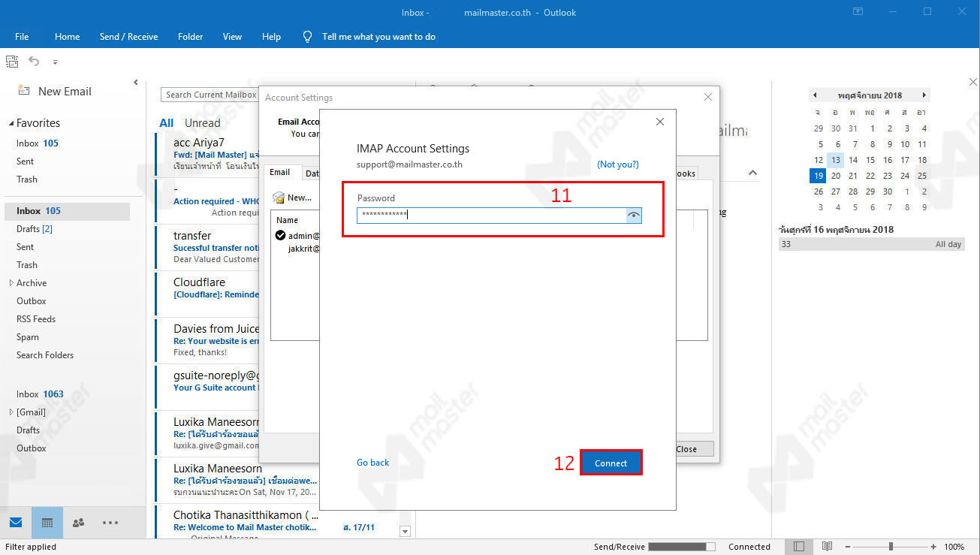Collapse the Favorites section
980x555 pixels.
(x=11, y=123)
